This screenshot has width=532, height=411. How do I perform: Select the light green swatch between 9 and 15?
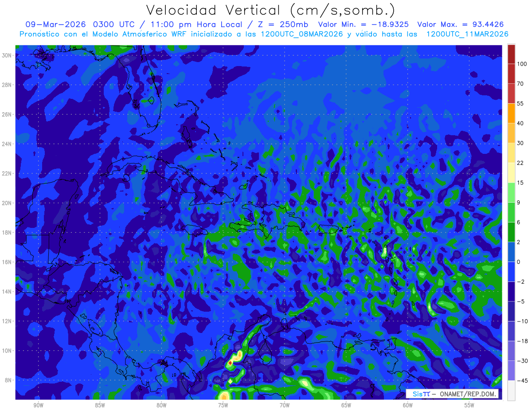tap(511, 192)
